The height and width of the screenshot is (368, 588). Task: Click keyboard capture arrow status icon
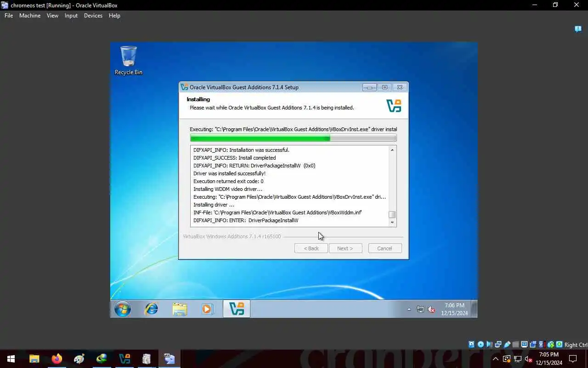(x=559, y=345)
